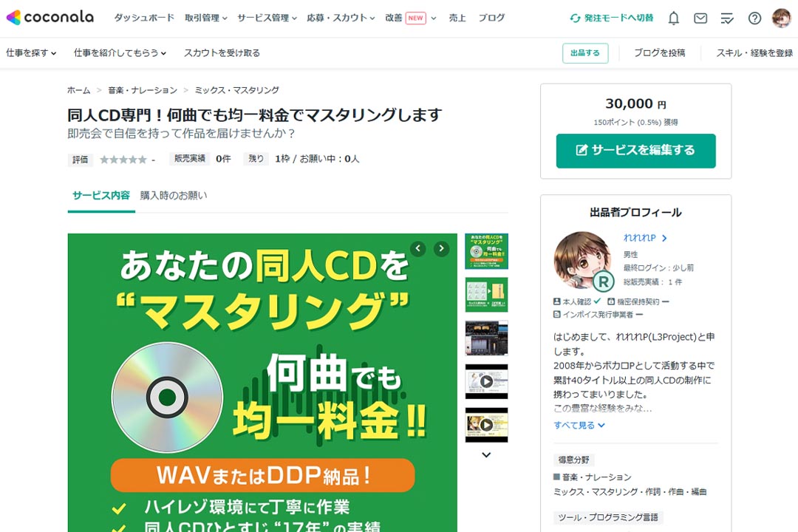
Task: Open the to-do checklist icon
Action: tap(727, 18)
